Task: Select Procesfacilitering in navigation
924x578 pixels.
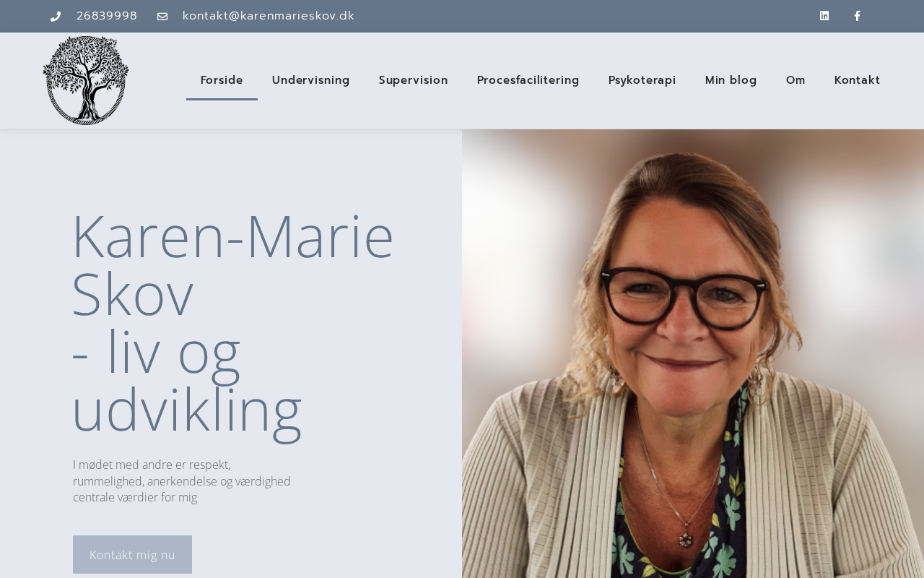Action: [528, 80]
